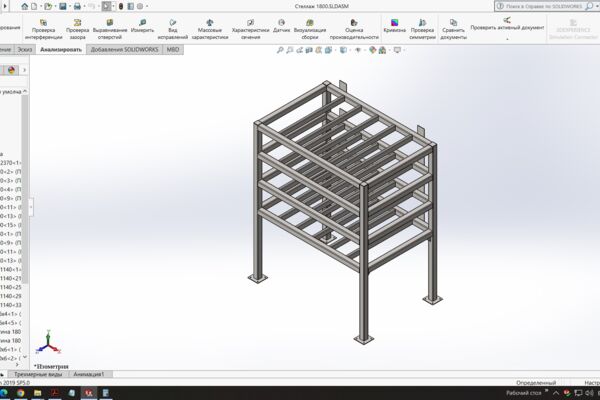The image size is (600, 400).
Task: Expand the search box dropdown arrow
Action: coord(597,7)
